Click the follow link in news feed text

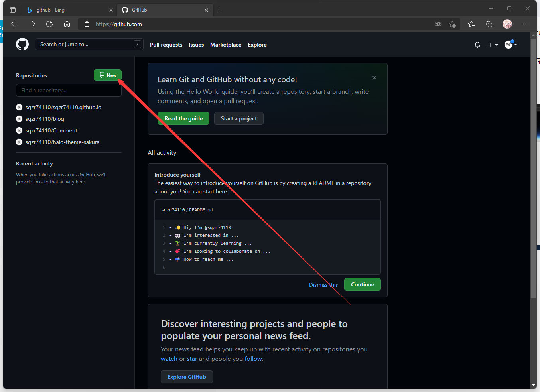253,359
